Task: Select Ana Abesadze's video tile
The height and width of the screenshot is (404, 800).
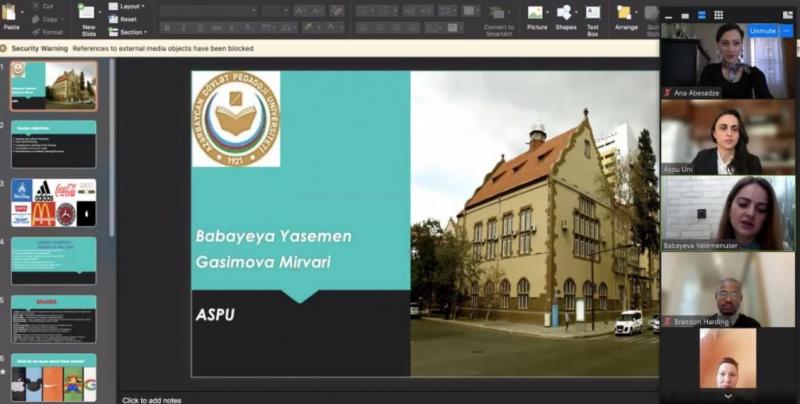Action: [x=728, y=61]
